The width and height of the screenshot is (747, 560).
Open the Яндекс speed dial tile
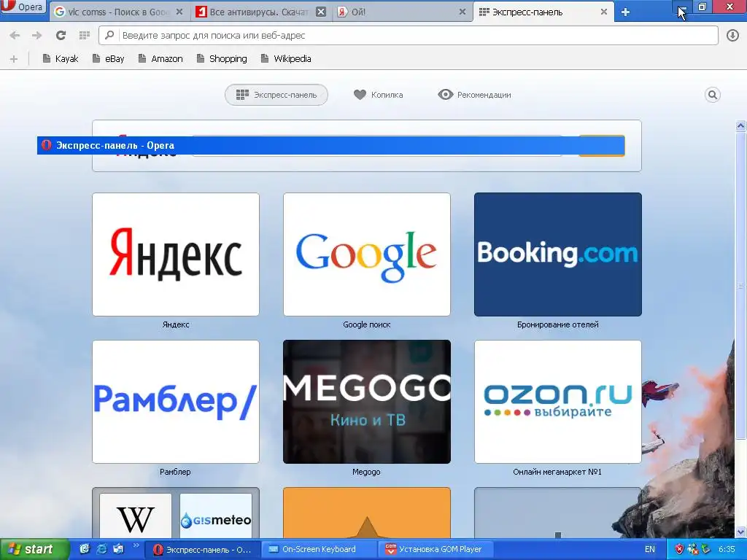point(176,254)
